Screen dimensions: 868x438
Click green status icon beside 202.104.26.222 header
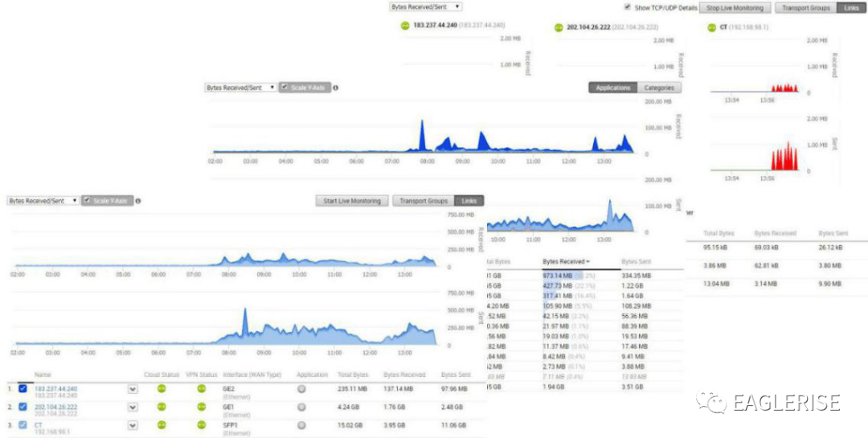pos(559,27)
